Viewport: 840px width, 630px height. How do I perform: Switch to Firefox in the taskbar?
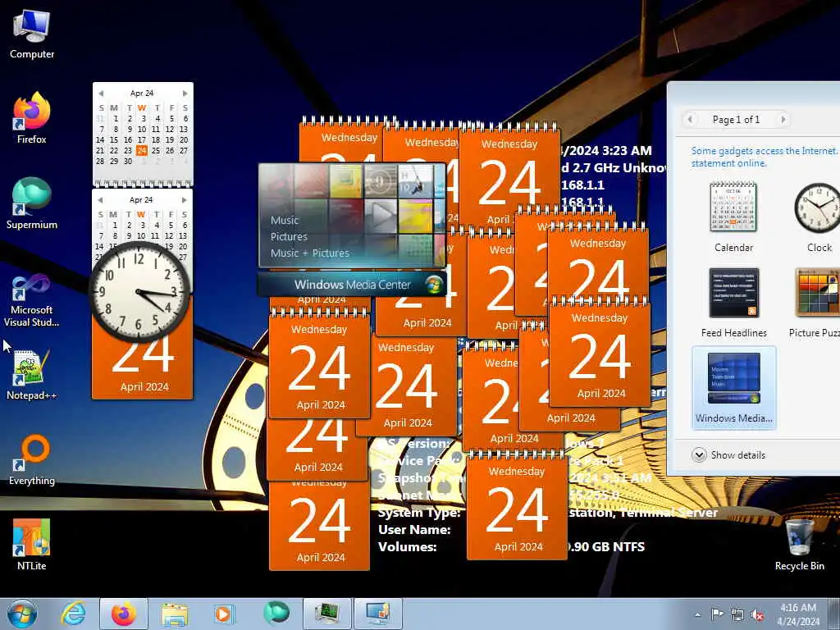click(124, 614)
